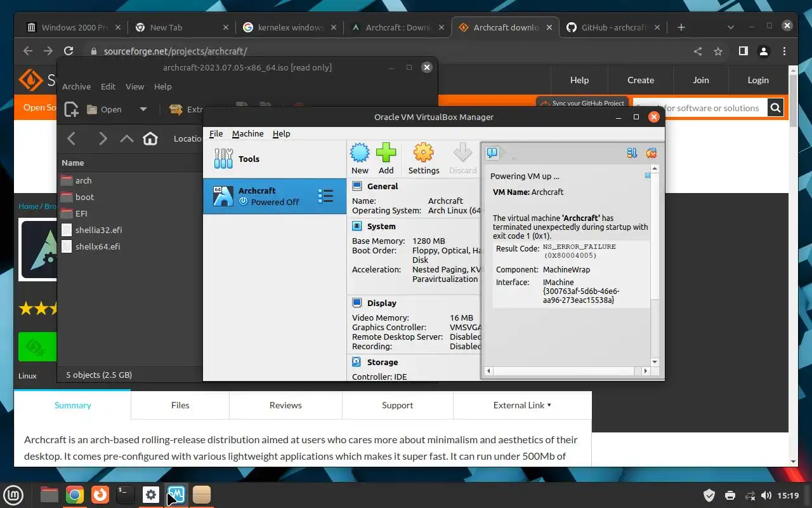Bookmark this page with star icon
The width and height of the screenshot is (812, 508).
718,51
